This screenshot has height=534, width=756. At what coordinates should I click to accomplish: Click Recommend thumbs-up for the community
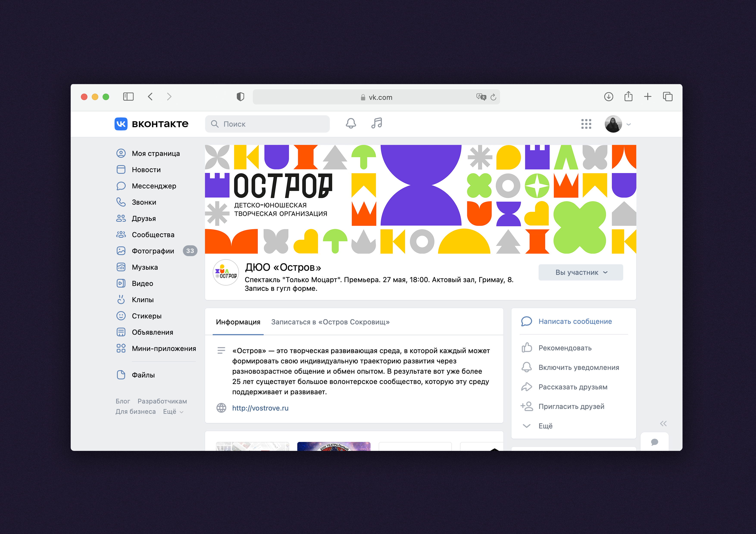coord(565,348)
